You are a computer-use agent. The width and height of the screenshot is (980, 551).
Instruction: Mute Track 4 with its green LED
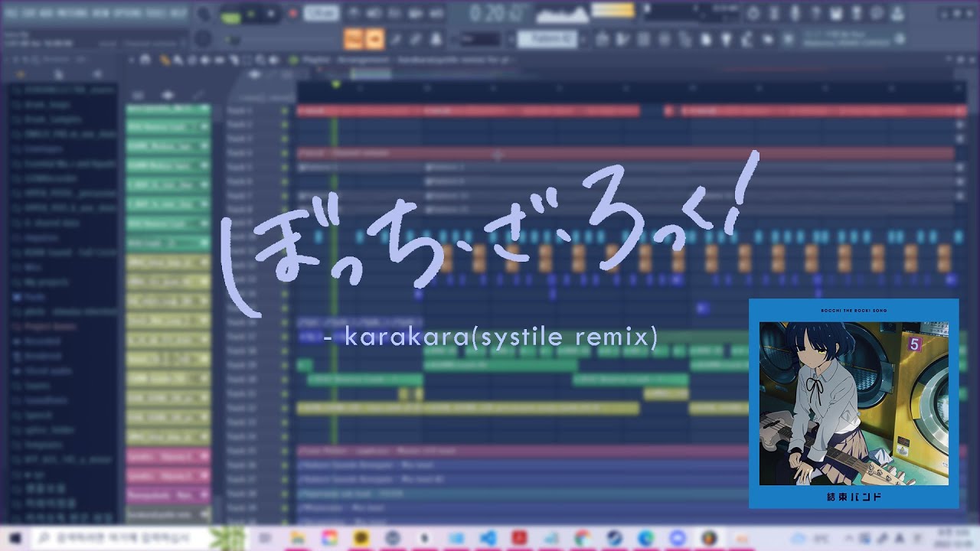tap(285, 153)
